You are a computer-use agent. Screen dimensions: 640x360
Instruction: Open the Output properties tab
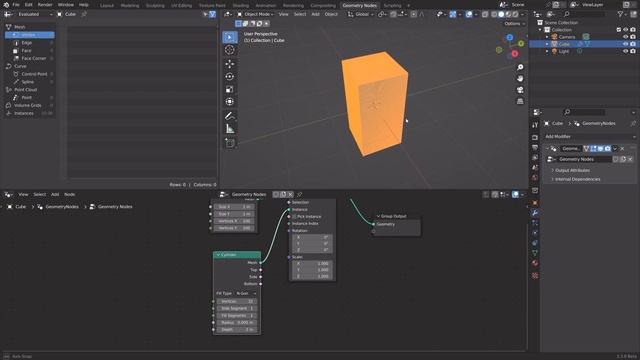point(535,147)
